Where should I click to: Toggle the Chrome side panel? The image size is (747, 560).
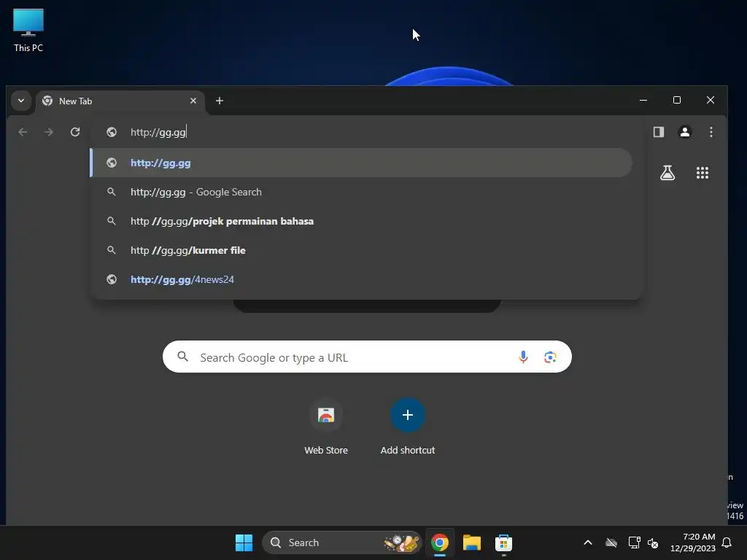[x=659, y=132]
